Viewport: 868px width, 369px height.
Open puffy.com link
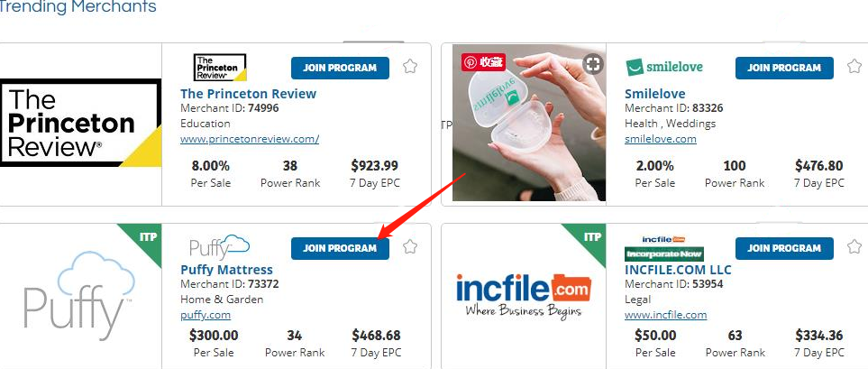[206, 315]
